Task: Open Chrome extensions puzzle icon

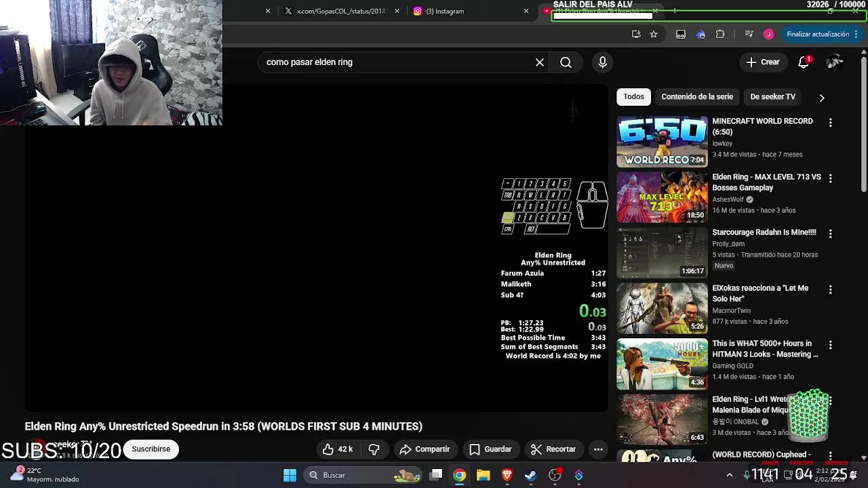Action: [x=720, y=35]
